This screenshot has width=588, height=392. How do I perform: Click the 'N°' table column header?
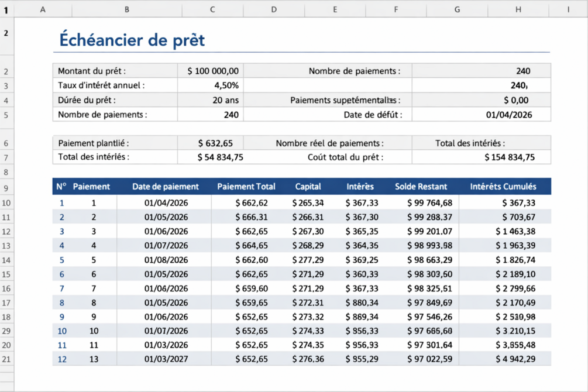(61, 187)
